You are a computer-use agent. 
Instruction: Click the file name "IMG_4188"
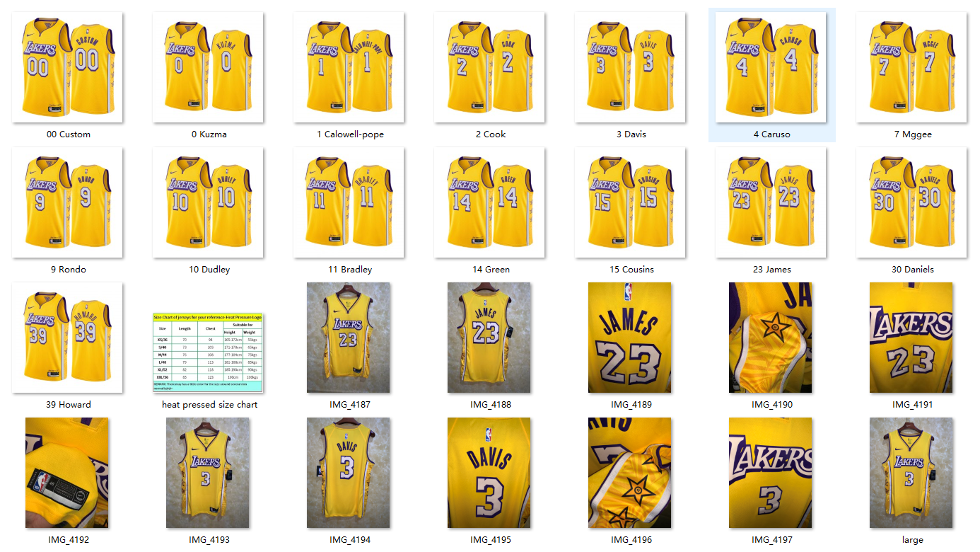coord(490,405)
